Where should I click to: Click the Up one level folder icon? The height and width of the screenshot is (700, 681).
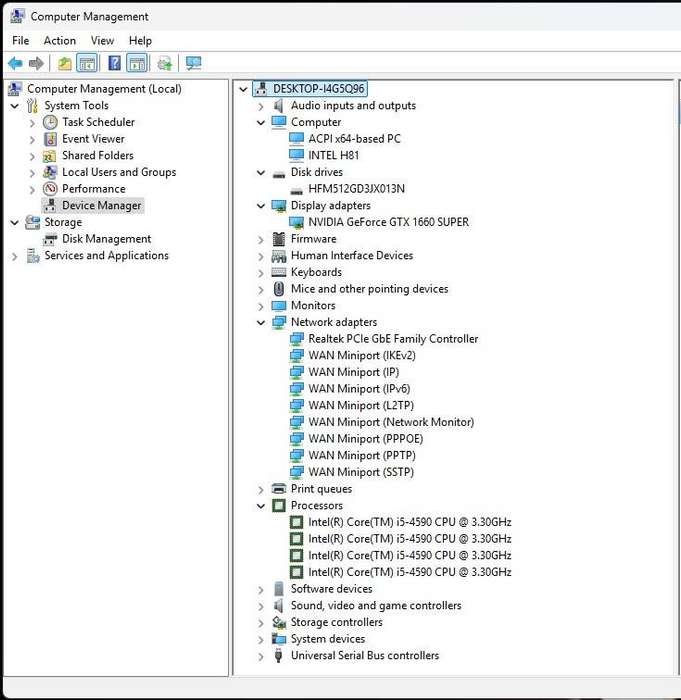[65, 63]
